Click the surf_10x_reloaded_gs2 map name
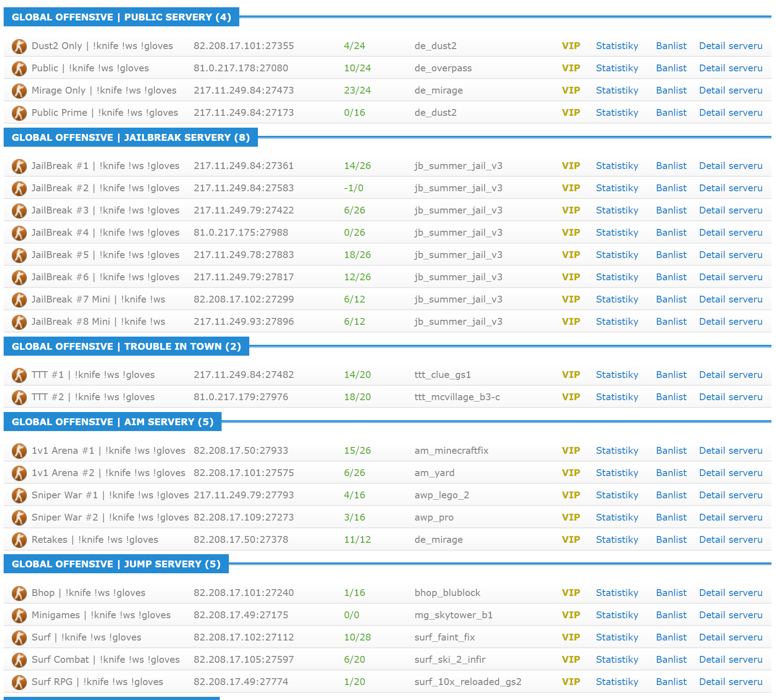This screenshot has width=776, height=700. [468, 682]
